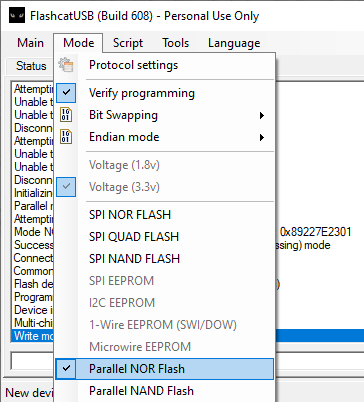This screenshot has width=364, height=402.
Task: Open the Tools menu
Action: [175, 43]
